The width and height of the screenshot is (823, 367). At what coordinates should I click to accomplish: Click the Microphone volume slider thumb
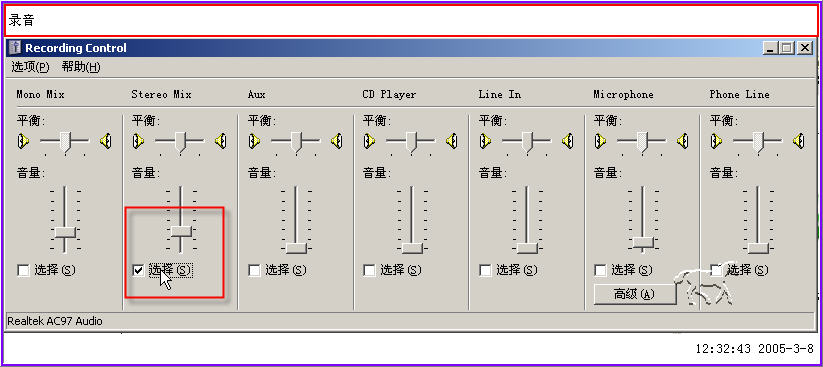pos(643,242)
